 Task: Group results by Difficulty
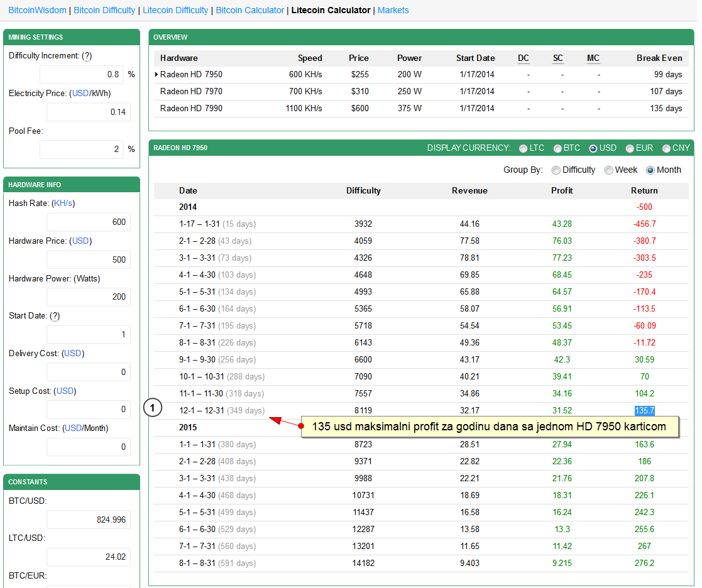click(x=556, y=170)
